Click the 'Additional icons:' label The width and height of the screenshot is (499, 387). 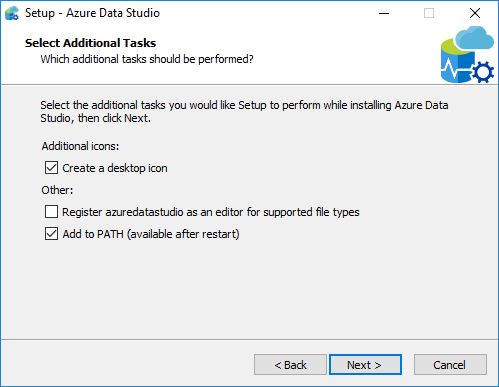[80, 146]
